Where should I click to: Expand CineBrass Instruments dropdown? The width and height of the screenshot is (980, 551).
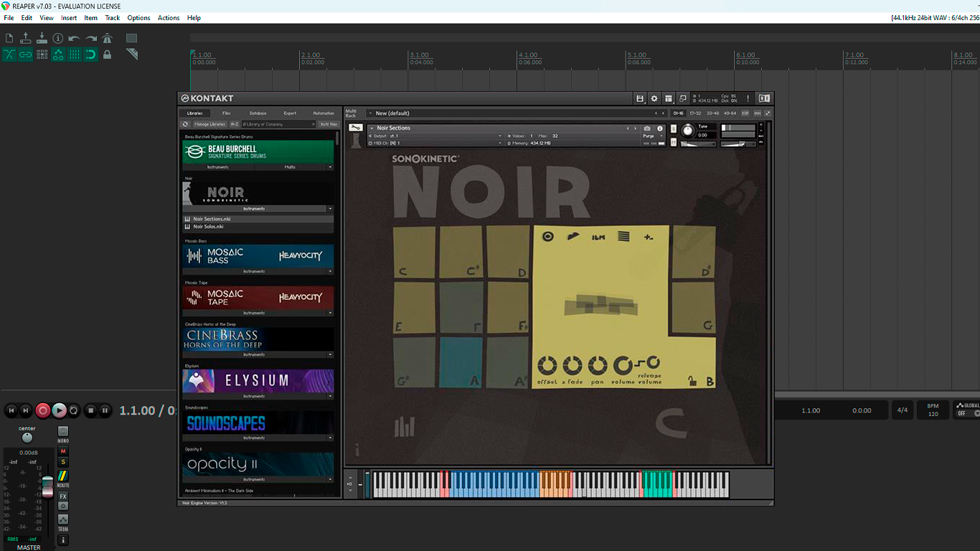pyautogui.click(x=330, y=354)
